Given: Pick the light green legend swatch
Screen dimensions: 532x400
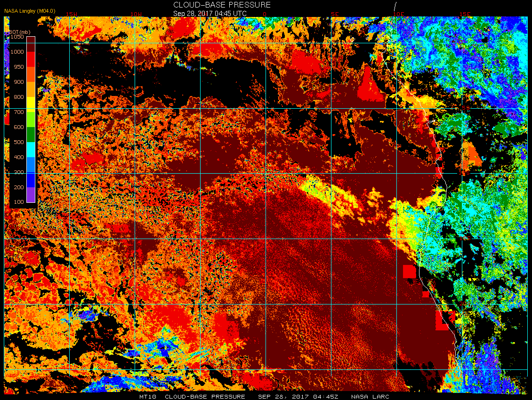Looking at the screenshot, I should [x=31, y=120].
